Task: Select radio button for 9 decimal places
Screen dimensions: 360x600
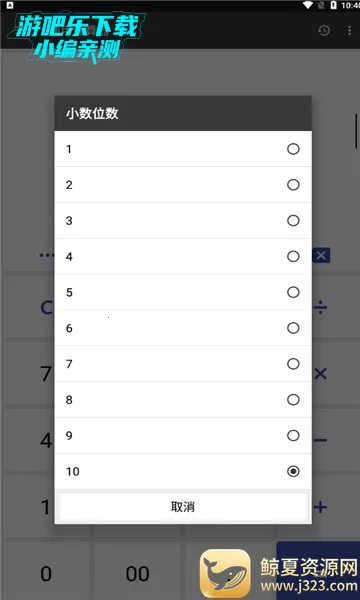Action: pyautogui.click(x=293, y=435)
